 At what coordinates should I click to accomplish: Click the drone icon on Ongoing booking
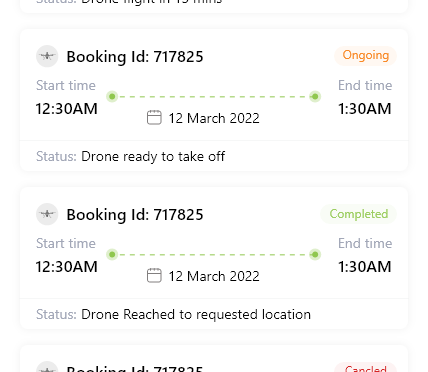[47, 56]
